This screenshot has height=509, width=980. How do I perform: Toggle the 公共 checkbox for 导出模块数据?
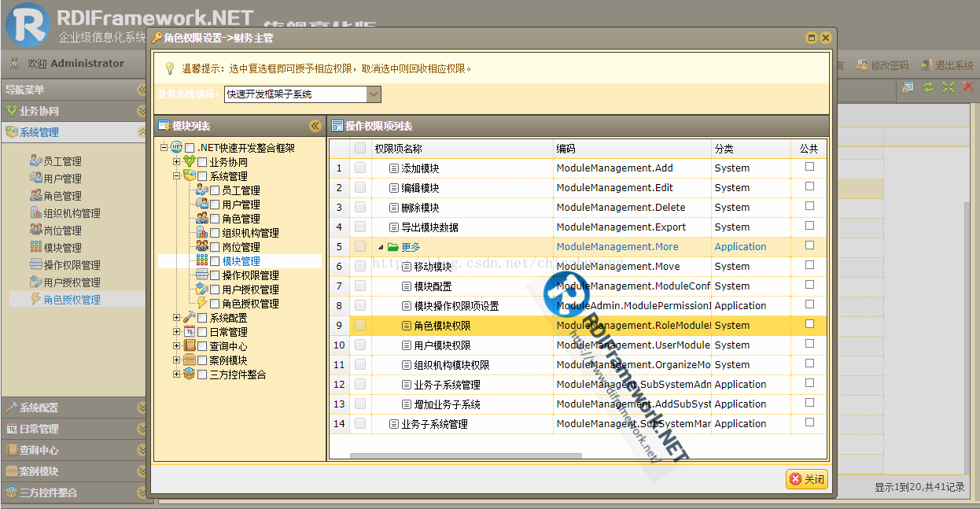[x=810, y=226]
